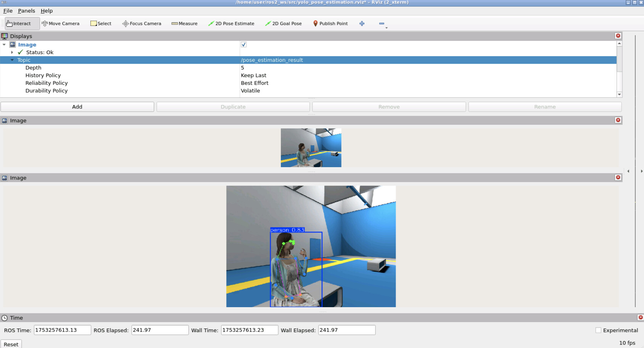Expand the Status: Ok entry
644x348 pixels.
(x=12, y=52)
